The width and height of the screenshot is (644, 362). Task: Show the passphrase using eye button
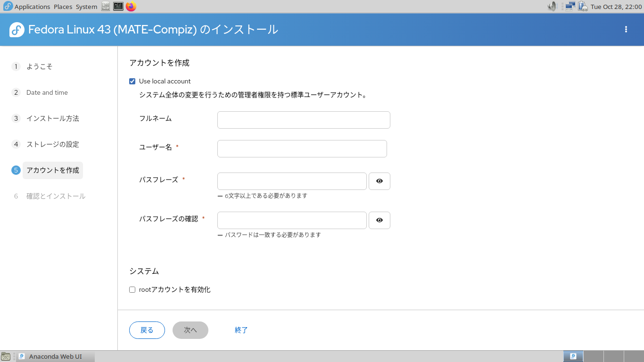click(380, 181)
